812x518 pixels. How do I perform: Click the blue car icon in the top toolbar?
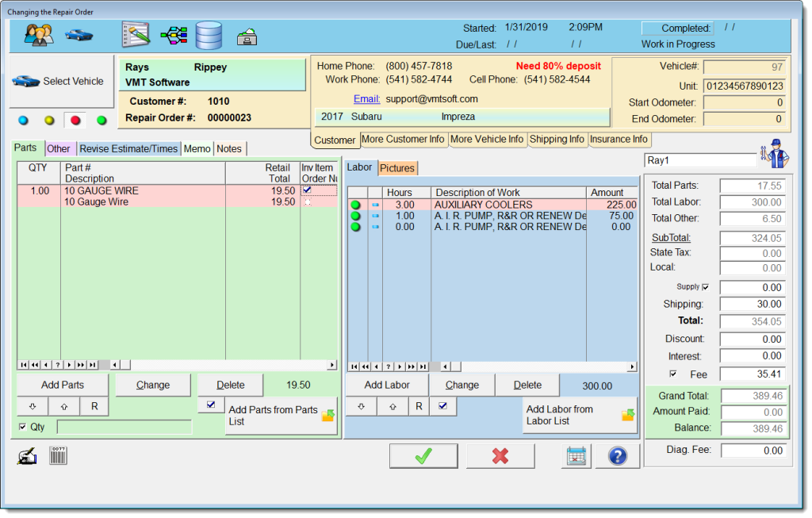coord(79,35)
